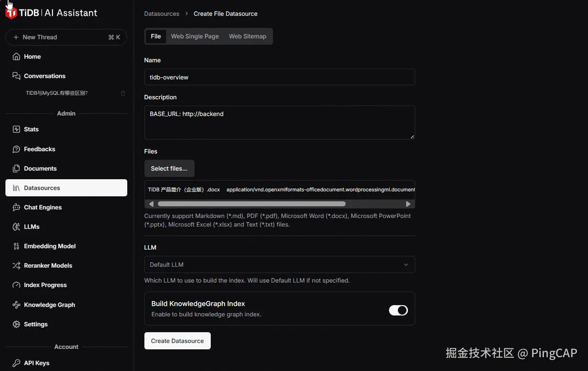Click the Index Progress gauge icon

[17, 285]
